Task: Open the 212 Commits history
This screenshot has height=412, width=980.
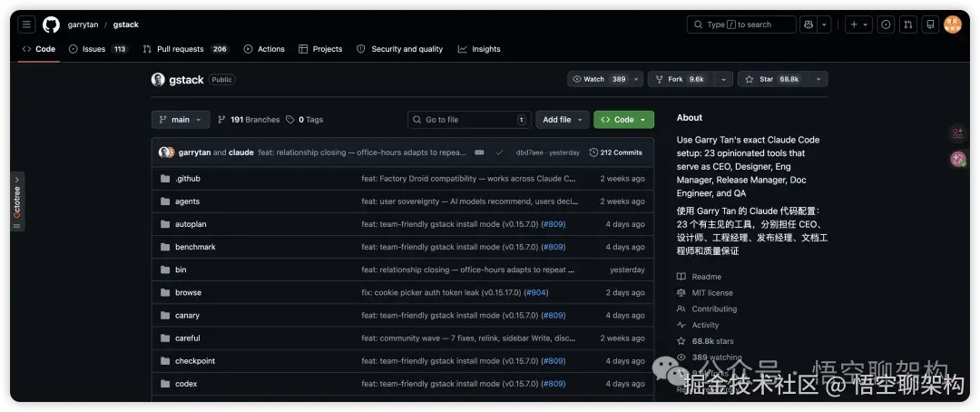Action: coord(615,152)
